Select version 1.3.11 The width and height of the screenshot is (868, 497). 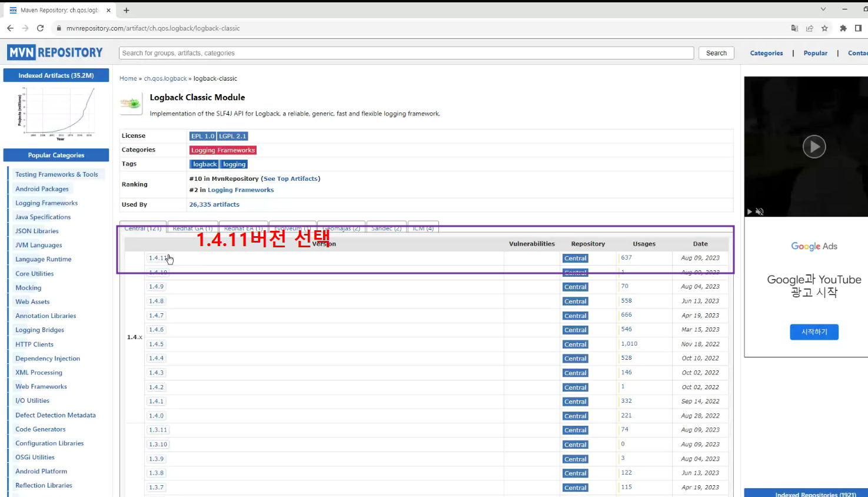coord(158,430)
